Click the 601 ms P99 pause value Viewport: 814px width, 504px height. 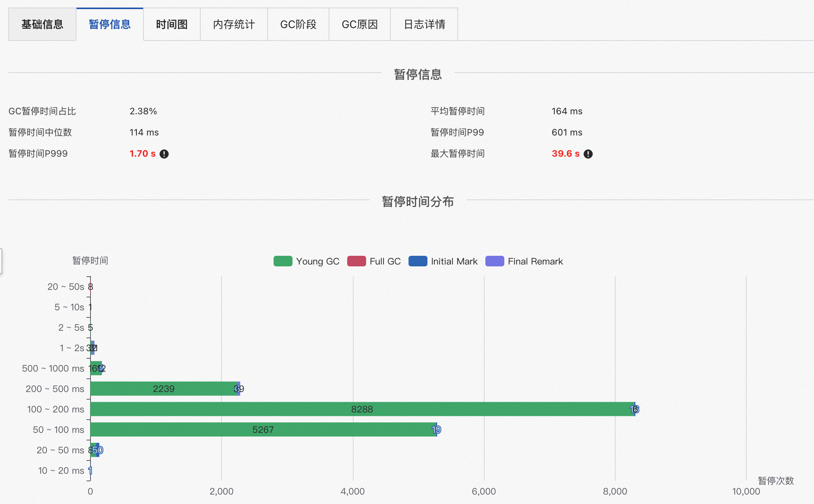(567, 132)
